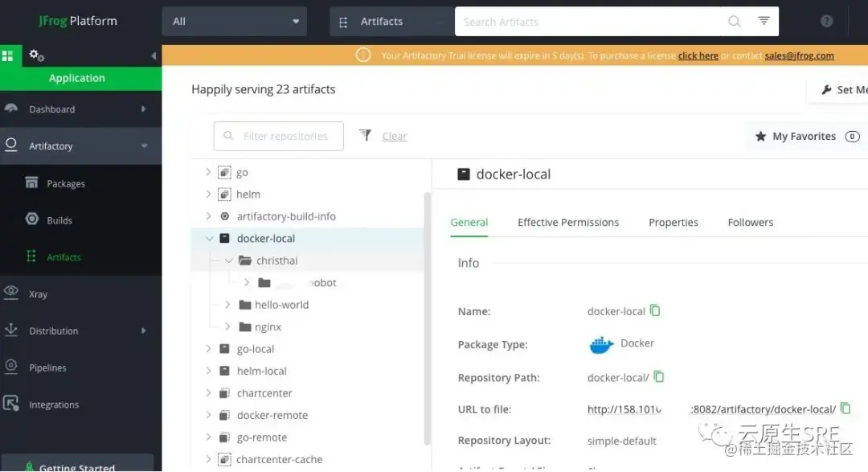868x472 pixels.
Task: Expand the nginx folder node
Action: [227, 326]
